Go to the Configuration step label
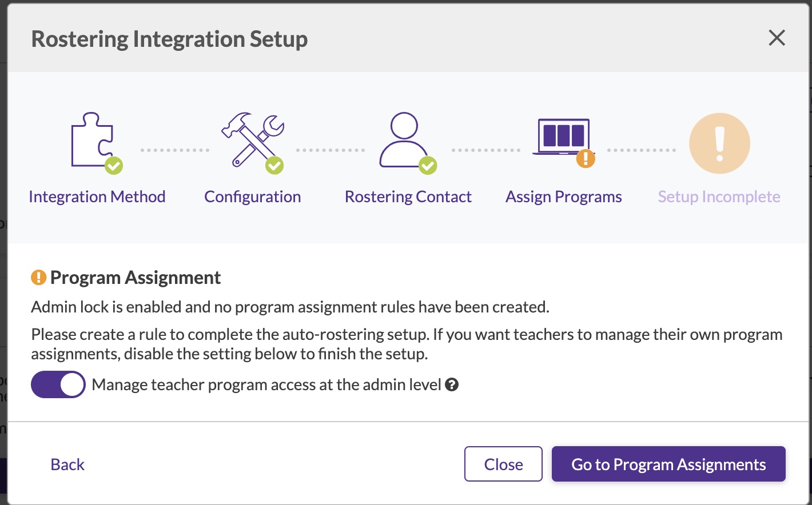The image size is (812, 505). click(x=253, y=197)
